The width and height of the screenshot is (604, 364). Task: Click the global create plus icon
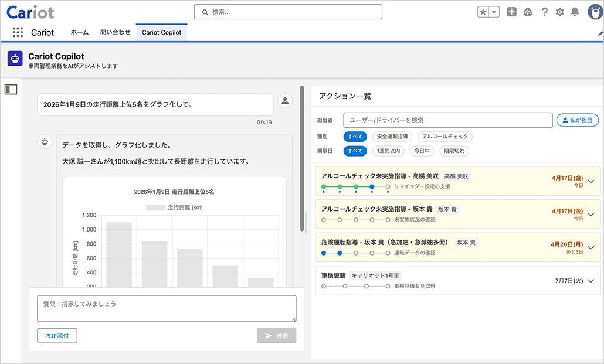coord(511,12)
